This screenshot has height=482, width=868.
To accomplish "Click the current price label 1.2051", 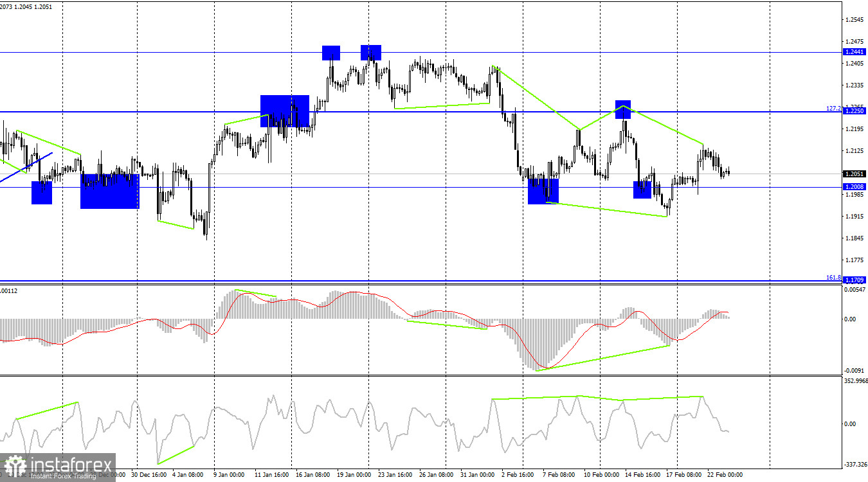I will point(854,174).
